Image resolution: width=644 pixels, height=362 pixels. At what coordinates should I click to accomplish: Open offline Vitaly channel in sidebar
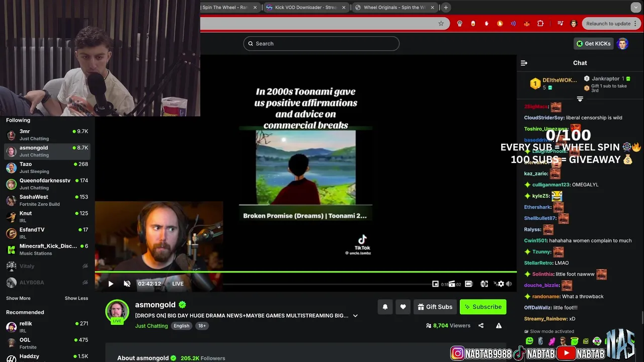[47, 266]
